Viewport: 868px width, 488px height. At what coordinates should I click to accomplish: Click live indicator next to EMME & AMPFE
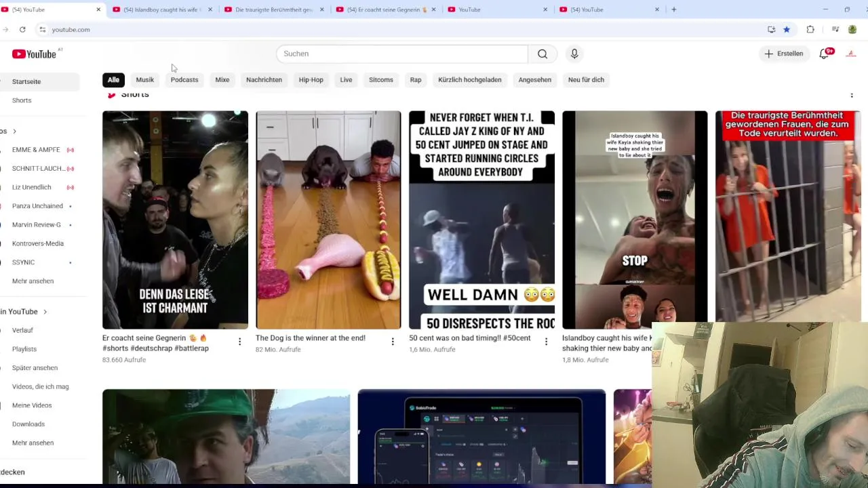(71, 150)
